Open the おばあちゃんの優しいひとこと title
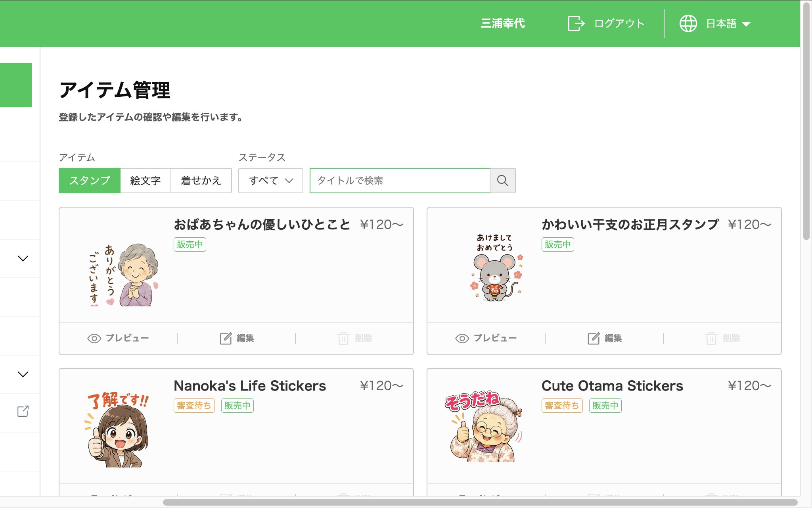 262,225
